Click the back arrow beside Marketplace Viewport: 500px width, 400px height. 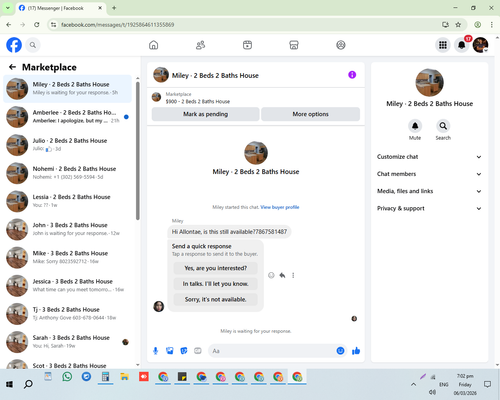tap(12, 67)
